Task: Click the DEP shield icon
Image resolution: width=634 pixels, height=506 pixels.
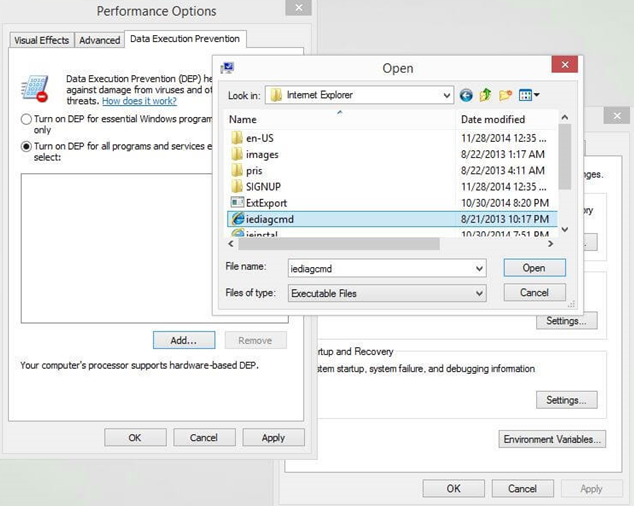Action: (x=35, y=89)
